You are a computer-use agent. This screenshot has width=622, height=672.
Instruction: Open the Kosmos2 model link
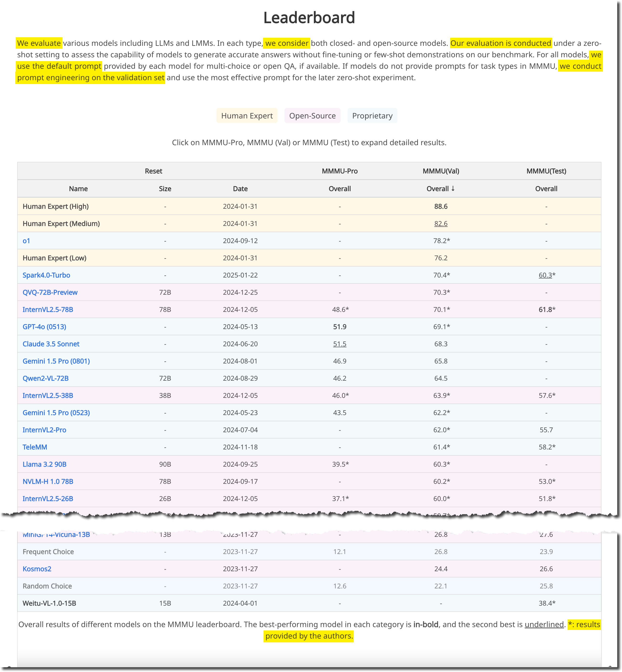click(37, 569)
